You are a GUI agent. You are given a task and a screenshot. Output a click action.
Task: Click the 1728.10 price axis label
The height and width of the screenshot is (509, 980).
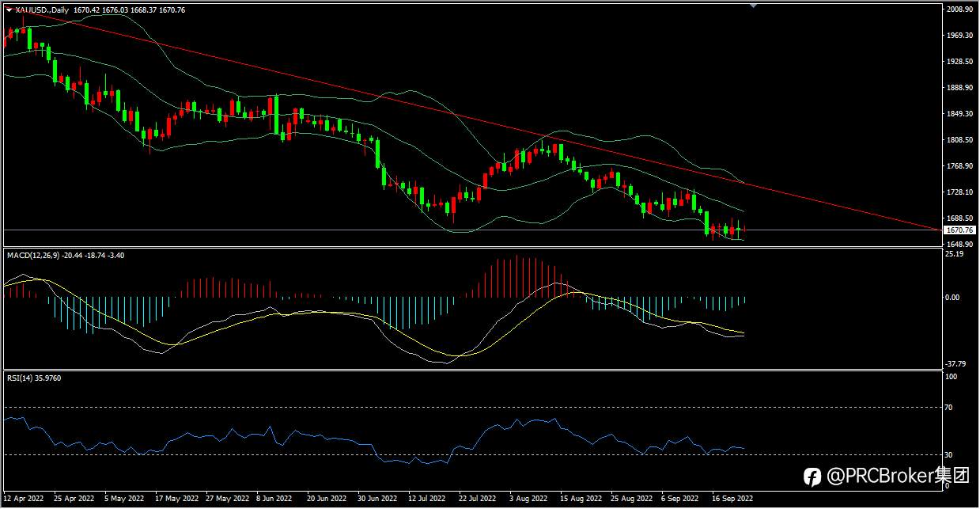[958, 192]
